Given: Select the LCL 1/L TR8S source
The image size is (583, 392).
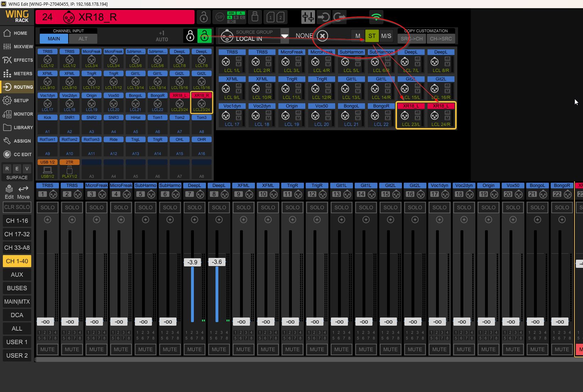Looking at the screenshot, I should [x=232, y=61].
